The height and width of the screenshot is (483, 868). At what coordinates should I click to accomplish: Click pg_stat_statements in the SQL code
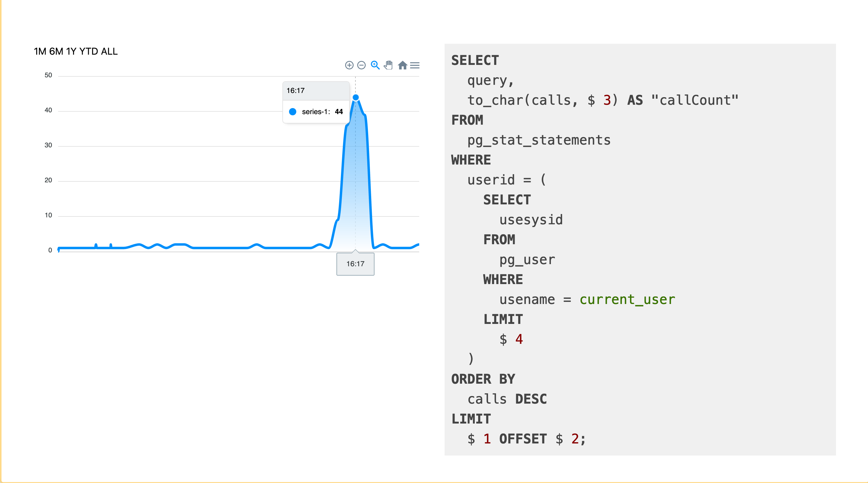point(539,140)
